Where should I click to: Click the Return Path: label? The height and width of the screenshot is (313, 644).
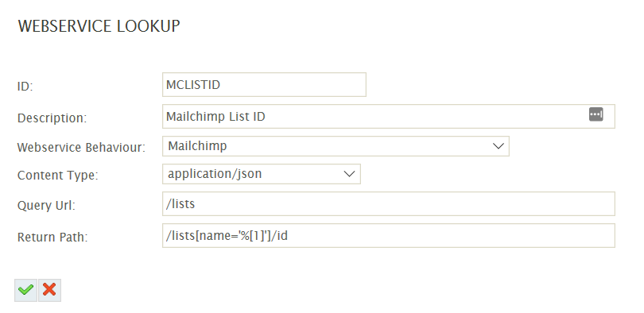tap(52, 237)
